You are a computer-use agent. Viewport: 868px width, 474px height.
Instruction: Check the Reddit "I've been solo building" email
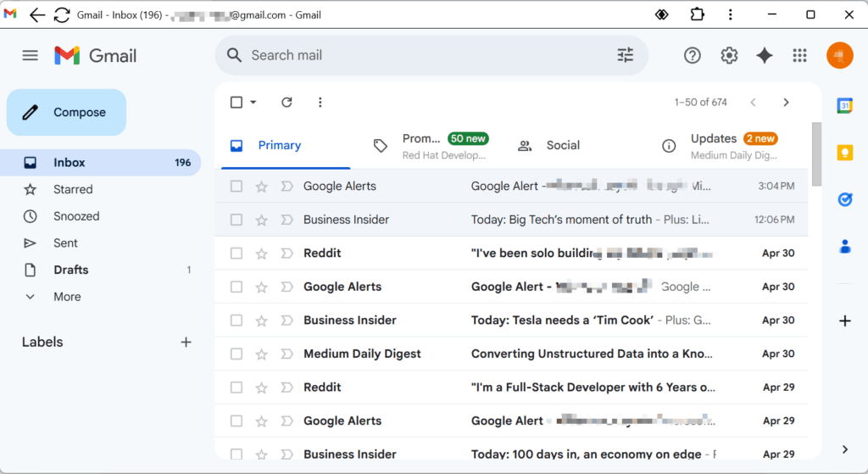click(236, 253)
